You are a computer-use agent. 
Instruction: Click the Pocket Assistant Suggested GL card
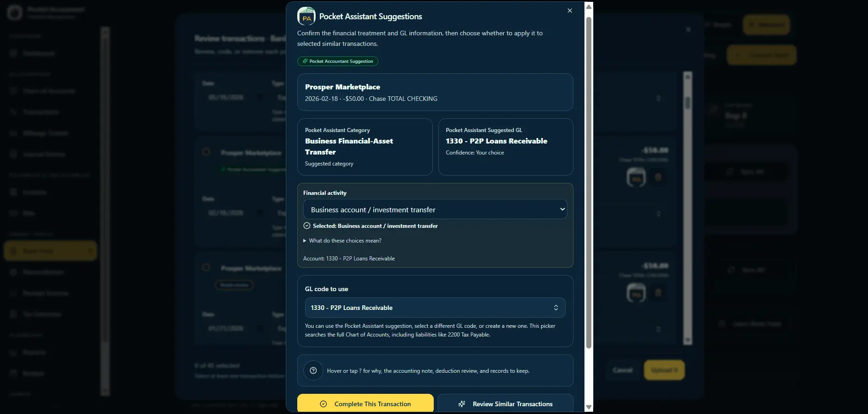tap(506, 147)
